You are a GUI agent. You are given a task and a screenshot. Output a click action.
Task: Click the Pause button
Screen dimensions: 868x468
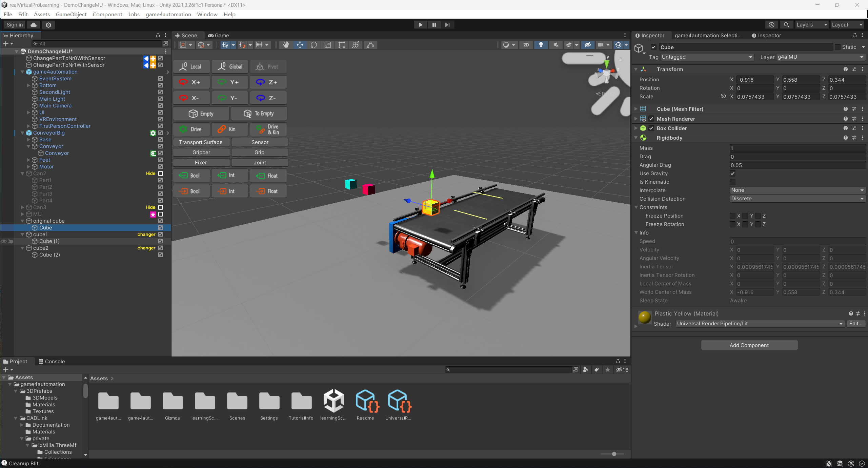(x=434, y=25)
